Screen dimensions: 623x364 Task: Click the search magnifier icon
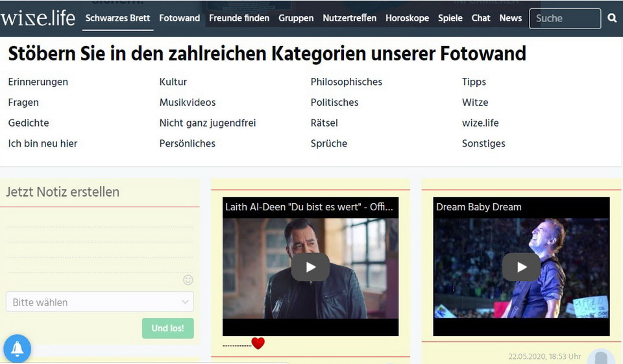click(x=612, y=19)
